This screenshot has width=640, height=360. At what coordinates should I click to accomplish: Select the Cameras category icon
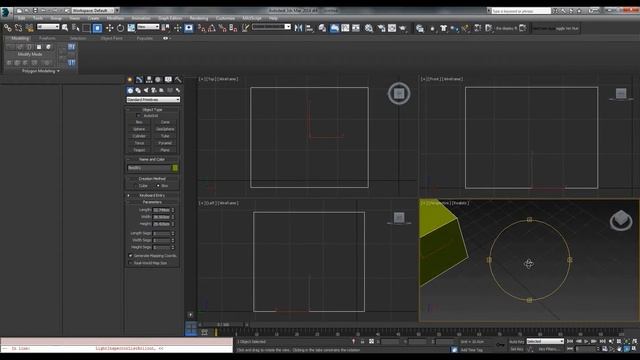tap(154, 90)
